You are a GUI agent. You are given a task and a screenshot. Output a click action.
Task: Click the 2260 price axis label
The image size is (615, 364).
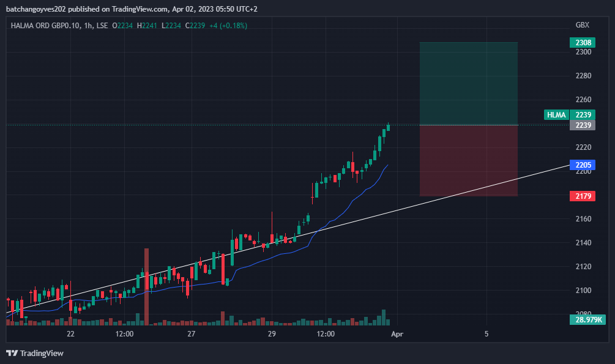tap(583, 99)
